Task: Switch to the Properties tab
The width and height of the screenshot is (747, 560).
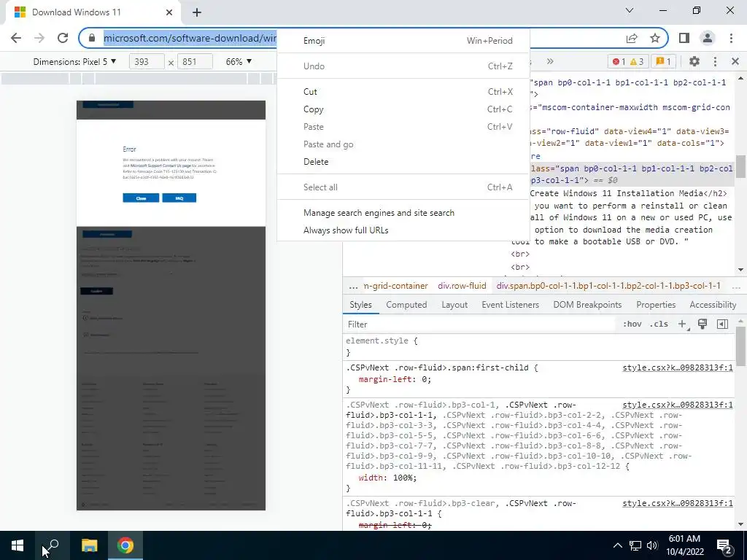Action: coord(656,305)
